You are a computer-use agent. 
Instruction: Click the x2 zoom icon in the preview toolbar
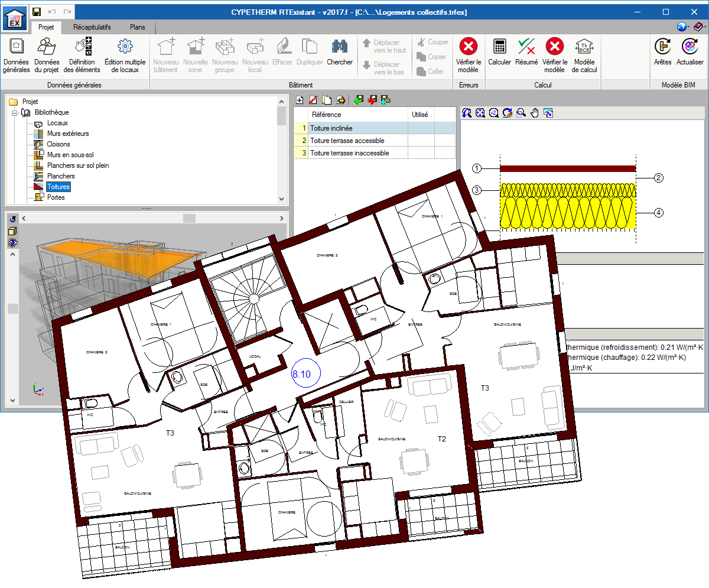coord(494,113)
